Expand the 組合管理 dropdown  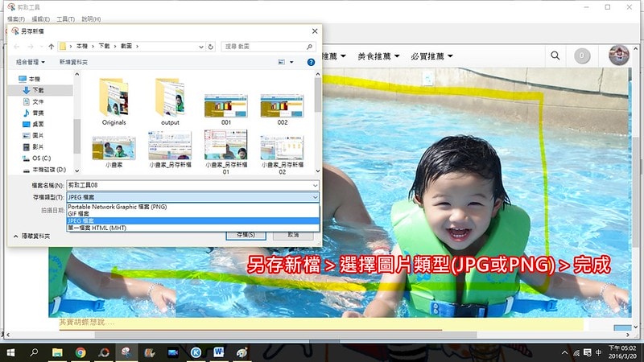(30, 61)
